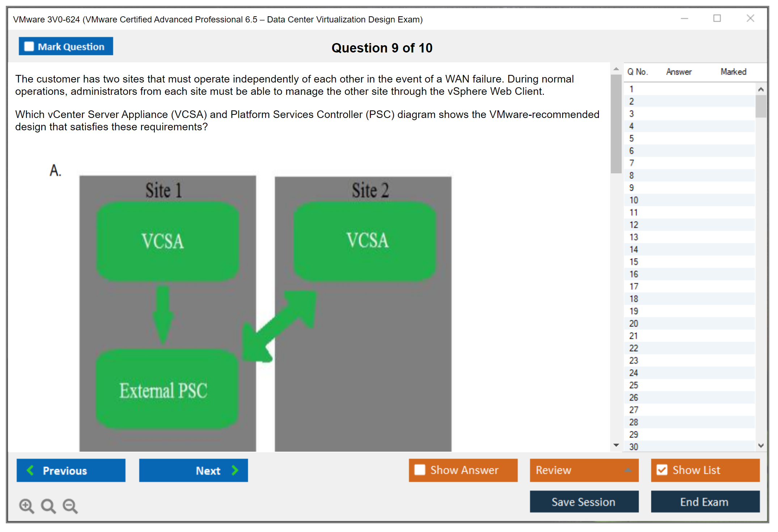Click the question pane vertical scrollbar thumb

click(x=616, y=123)
